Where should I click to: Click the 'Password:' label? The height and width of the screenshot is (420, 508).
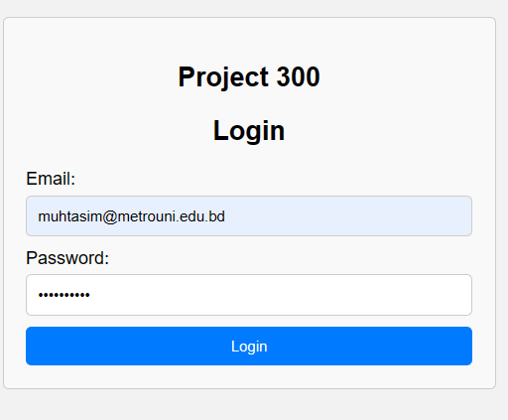(x=67, y=258)
